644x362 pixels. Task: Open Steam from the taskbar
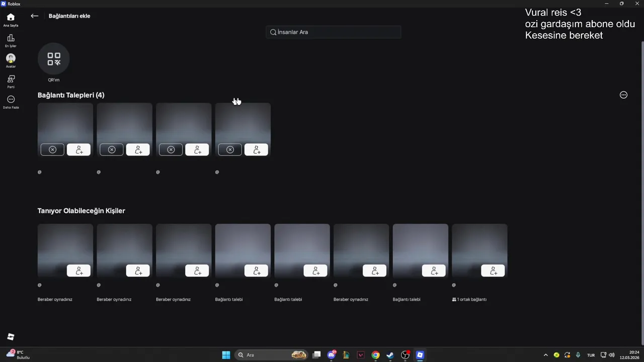(390, 355)
